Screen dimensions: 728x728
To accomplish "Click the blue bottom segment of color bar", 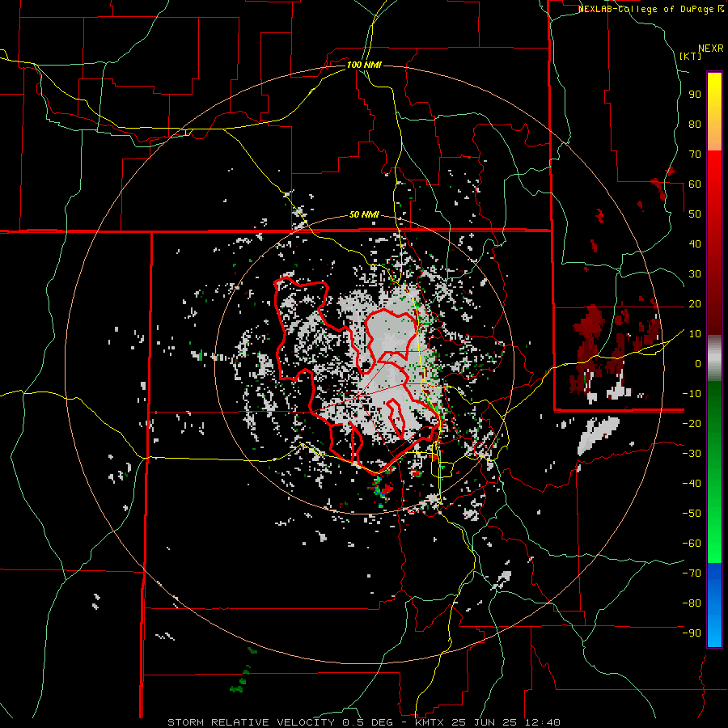I will [714, 605].
